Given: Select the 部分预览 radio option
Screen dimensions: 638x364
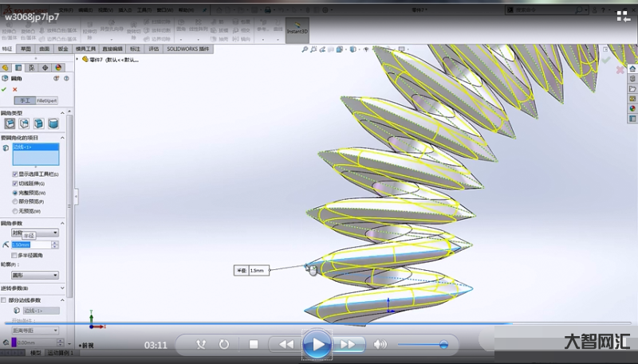Looking at the screenshot, I should (x=15, y=202).
